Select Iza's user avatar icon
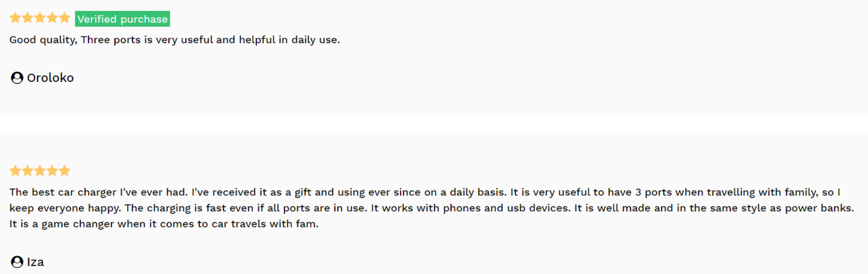The image size is (868, 274). [17, 262]
